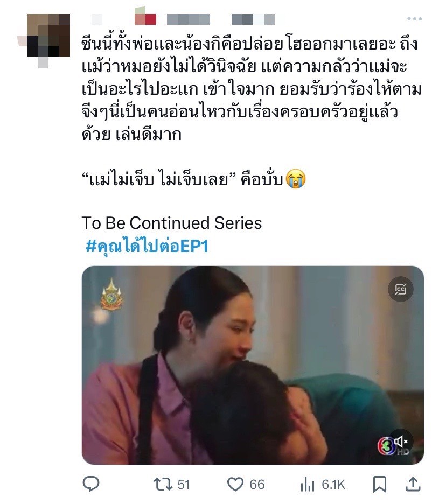446x504 pixels.
Task: Open the poster's pixelated profile avatar
Action: coord(48,36)
